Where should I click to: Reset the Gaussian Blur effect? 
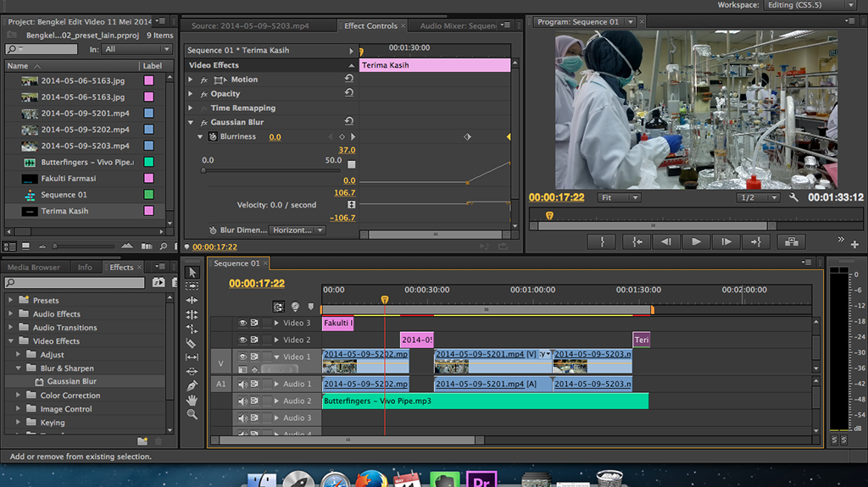click(x=348, y=121)
